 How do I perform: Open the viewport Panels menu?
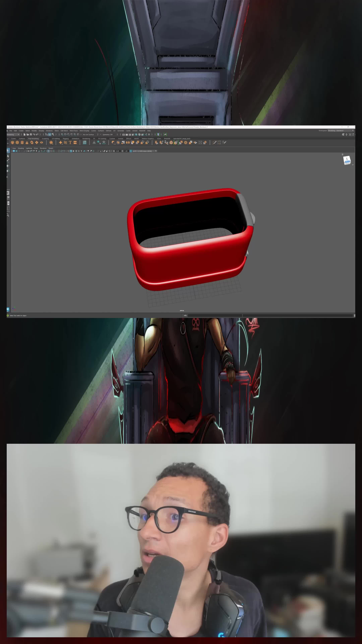(x=51, y=148)
